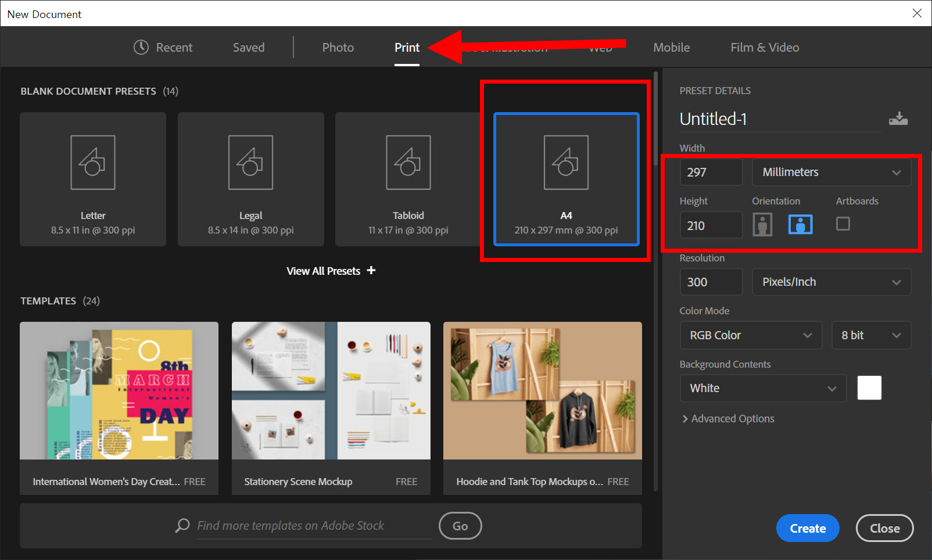
Task: Click the Letter preset document icon
Action: coord(93,163)
